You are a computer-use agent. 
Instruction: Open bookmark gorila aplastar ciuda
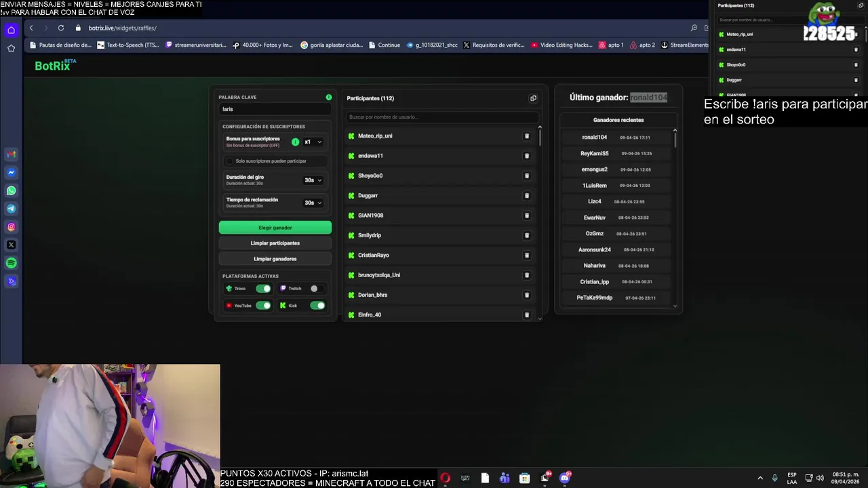tap(332, 45)
